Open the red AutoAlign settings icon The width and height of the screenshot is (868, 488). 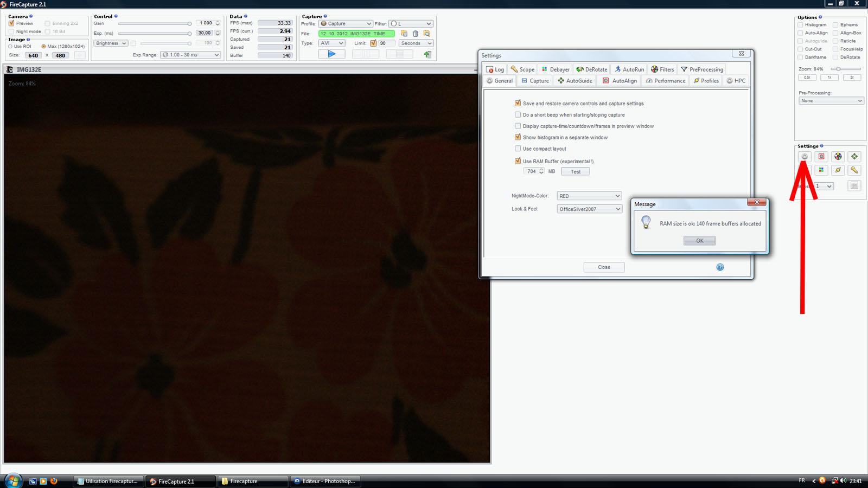(x=821, y=156)
